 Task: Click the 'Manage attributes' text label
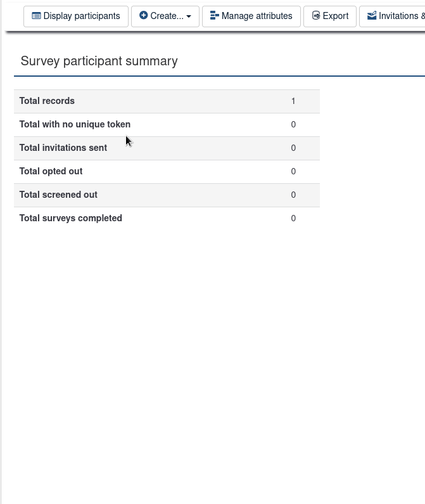pos(257,16)
